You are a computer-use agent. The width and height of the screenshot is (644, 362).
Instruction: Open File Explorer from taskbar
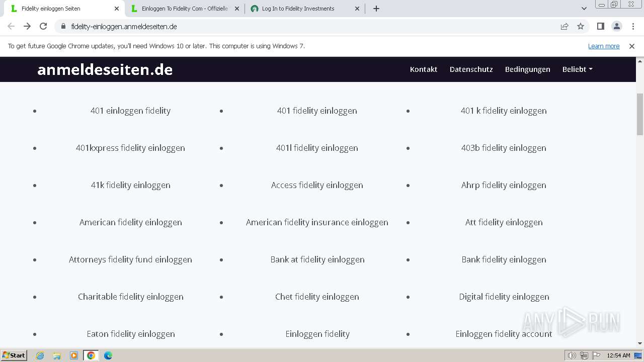tap(57, 355)
